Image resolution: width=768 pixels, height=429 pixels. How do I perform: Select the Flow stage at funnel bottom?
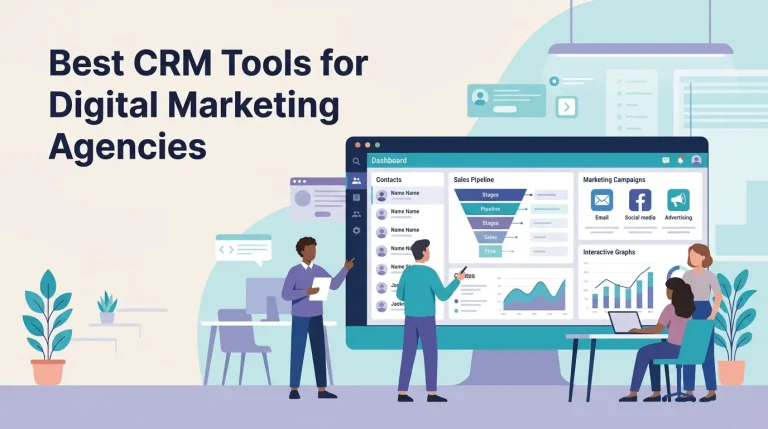coord(490,251)
